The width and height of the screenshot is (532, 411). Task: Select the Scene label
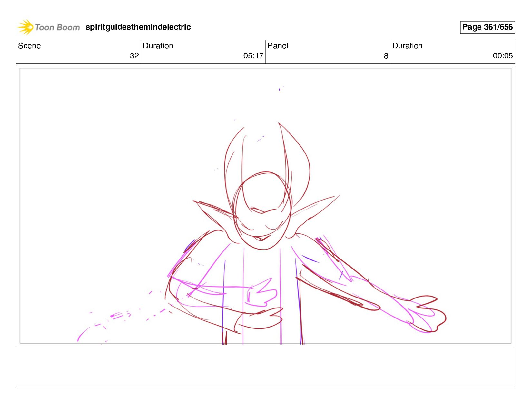coord(29,46)
